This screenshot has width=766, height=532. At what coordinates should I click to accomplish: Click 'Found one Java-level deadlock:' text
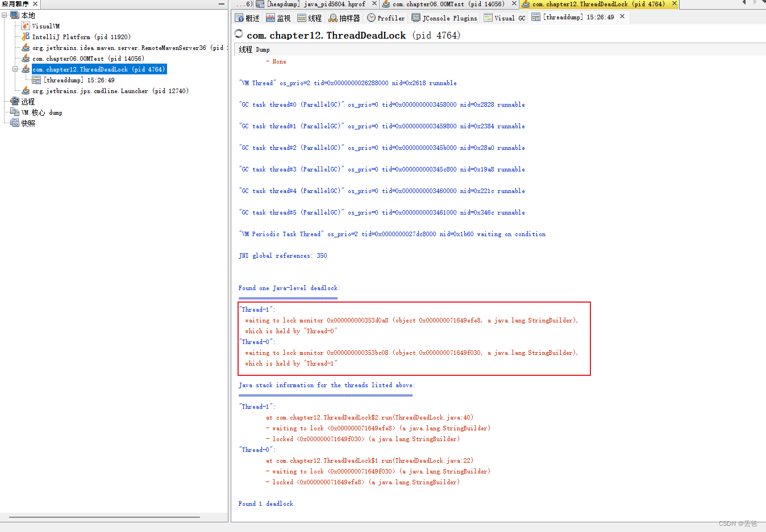tap(289, 288)
